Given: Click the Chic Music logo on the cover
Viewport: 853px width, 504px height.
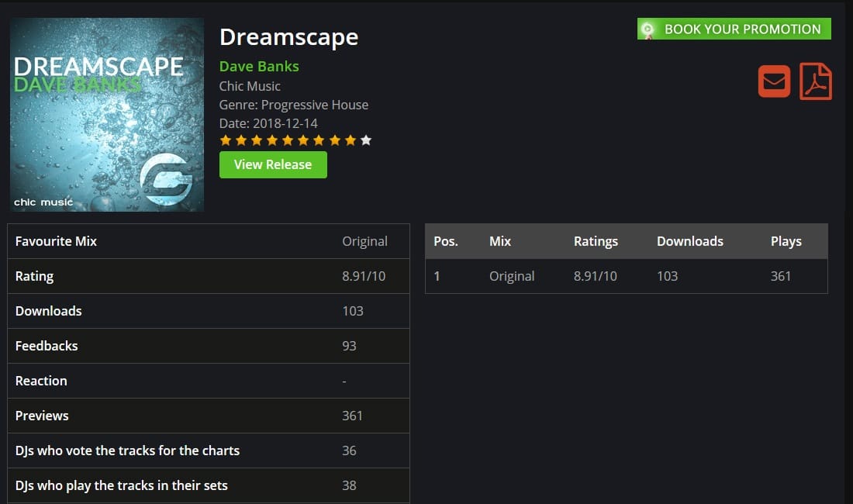Looking at the screenshot, I should tap(166, 179).
